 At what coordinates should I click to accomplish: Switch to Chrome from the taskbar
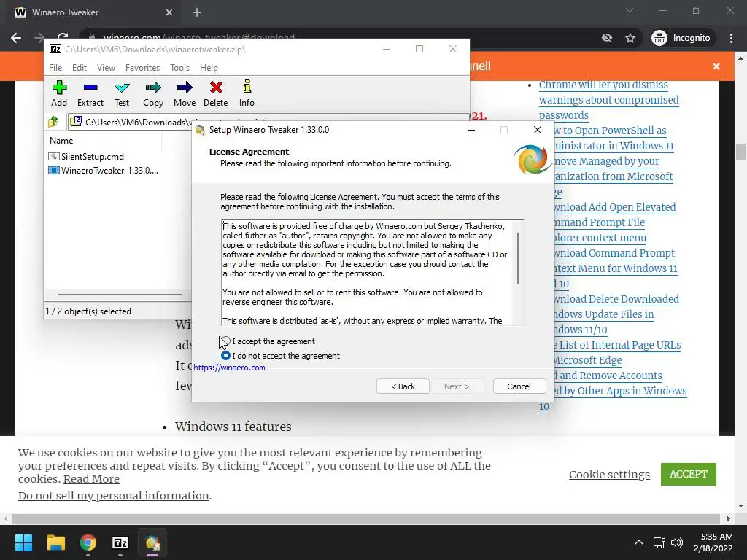coord(88,542)
